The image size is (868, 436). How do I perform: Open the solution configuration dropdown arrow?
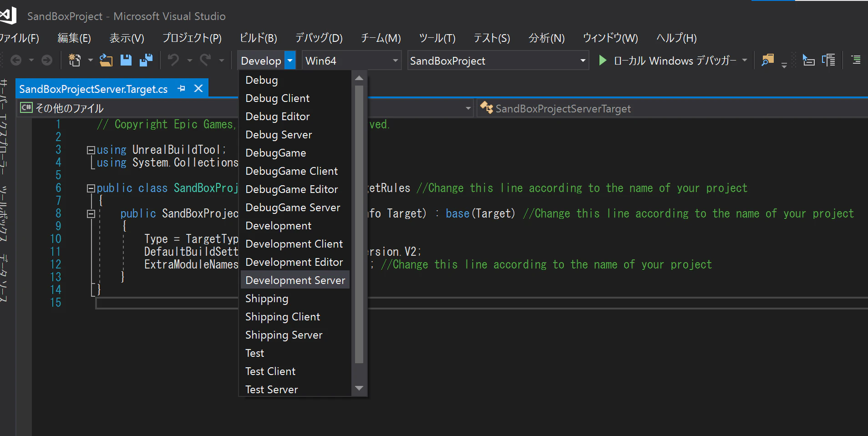[x=289, y=61]
